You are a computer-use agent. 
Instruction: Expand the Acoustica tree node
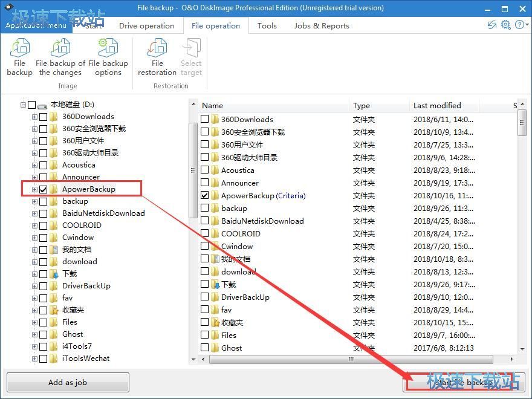click(x=34, y=165)
